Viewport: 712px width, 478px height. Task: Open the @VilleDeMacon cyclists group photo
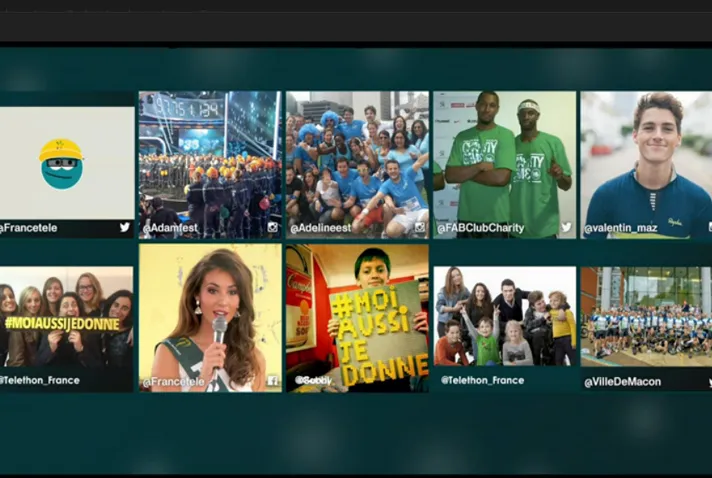646,318
